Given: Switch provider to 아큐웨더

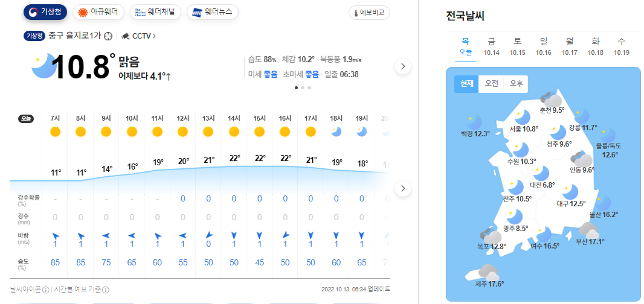Looking at the screenshot, I should point(98,12).
